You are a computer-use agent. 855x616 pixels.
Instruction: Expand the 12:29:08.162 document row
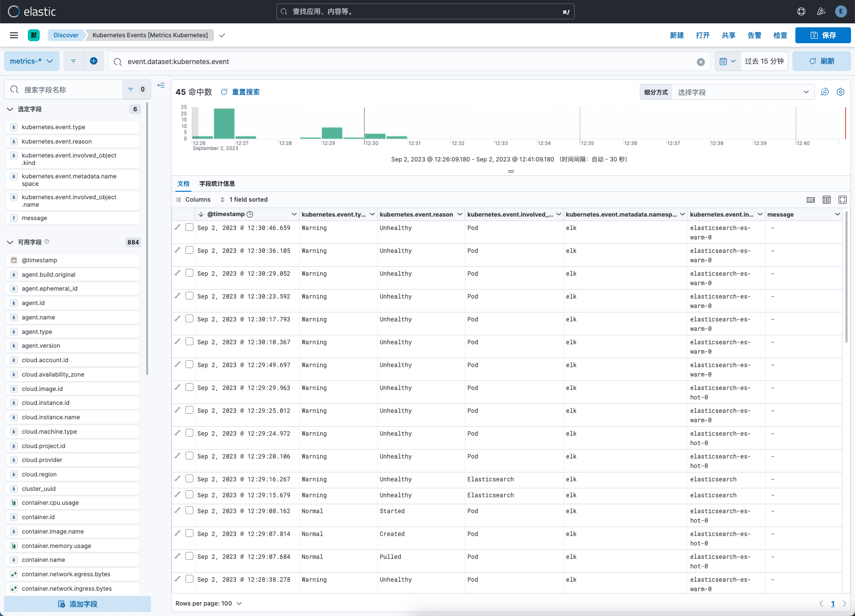coord(177,510)
